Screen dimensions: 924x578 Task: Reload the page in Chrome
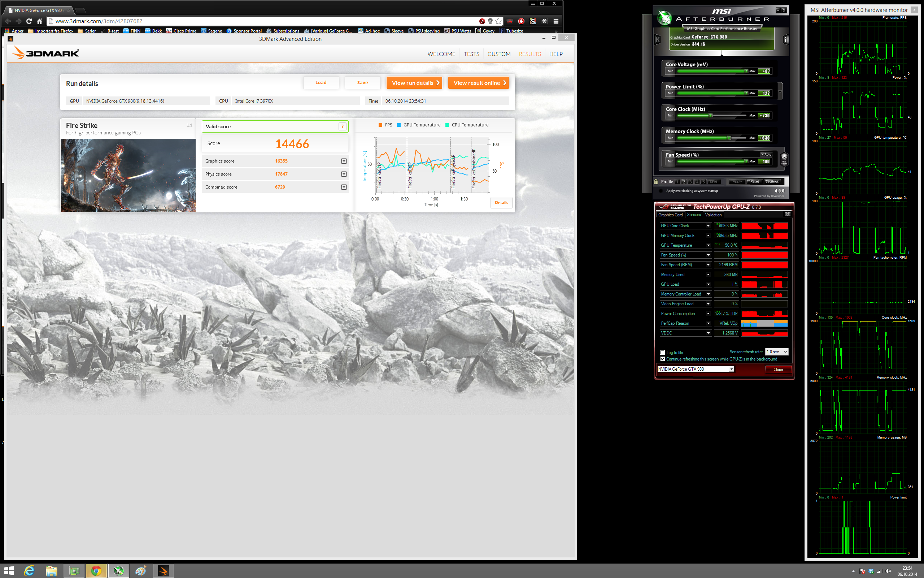click(x=29, y=21)
